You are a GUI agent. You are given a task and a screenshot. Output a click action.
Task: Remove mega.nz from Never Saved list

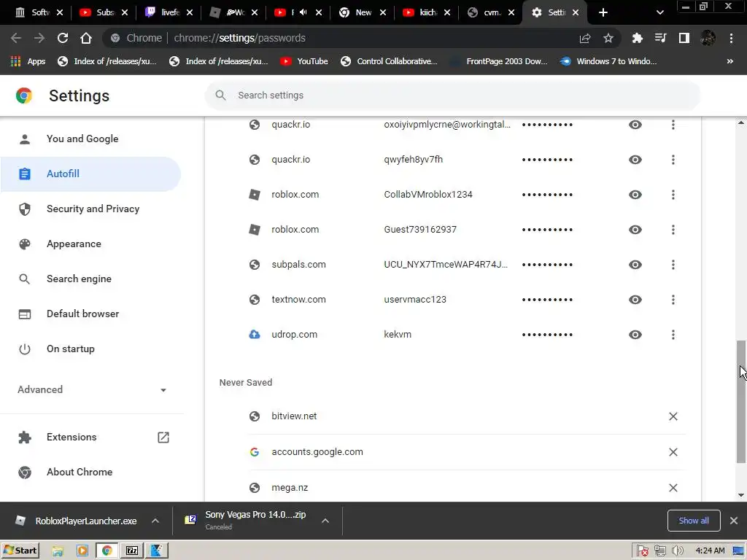click(673, 488)
